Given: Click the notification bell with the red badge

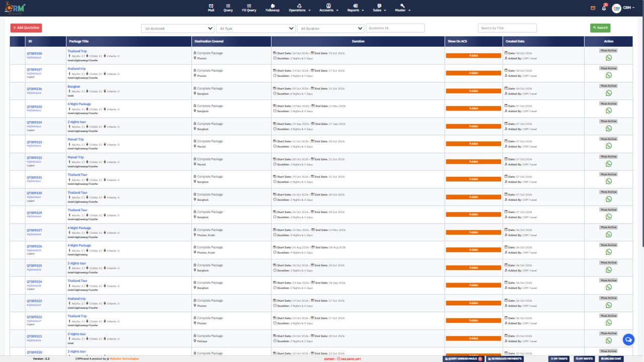Looking at the screenshot, I should click(x=604, y=8).
